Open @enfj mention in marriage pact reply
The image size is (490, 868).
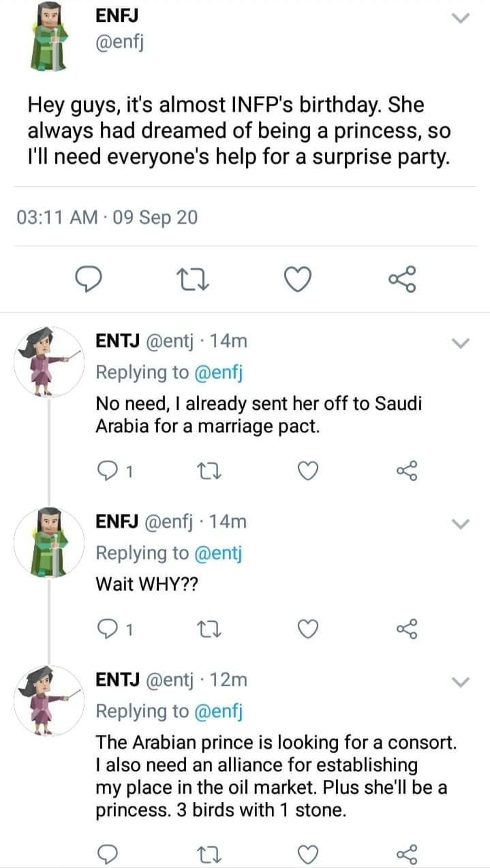point(219,372)
